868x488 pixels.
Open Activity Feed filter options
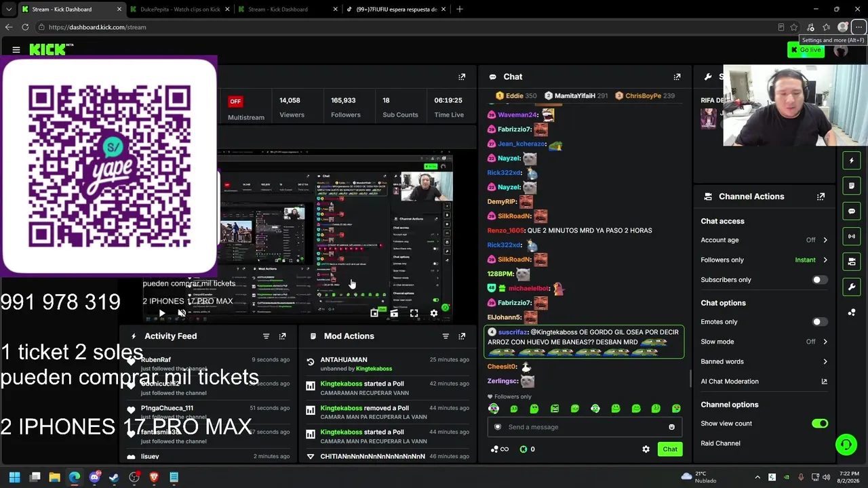[266, 336]
